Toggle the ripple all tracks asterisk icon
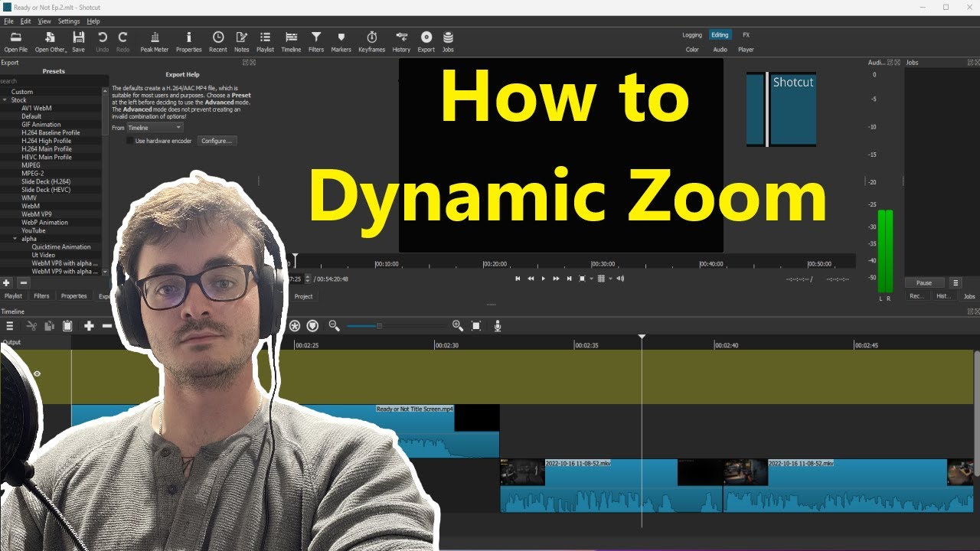980x551 pixels. click(x=295, y=326)
